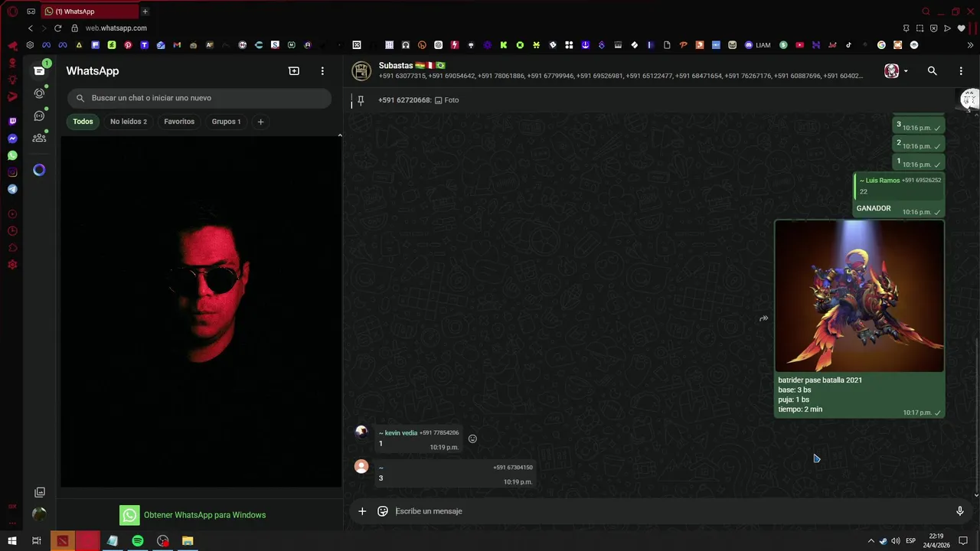The height and width of the screenshot is (551, 980).
Task: Open Opera sidebar settings gear
Action: tap(12, 265)
